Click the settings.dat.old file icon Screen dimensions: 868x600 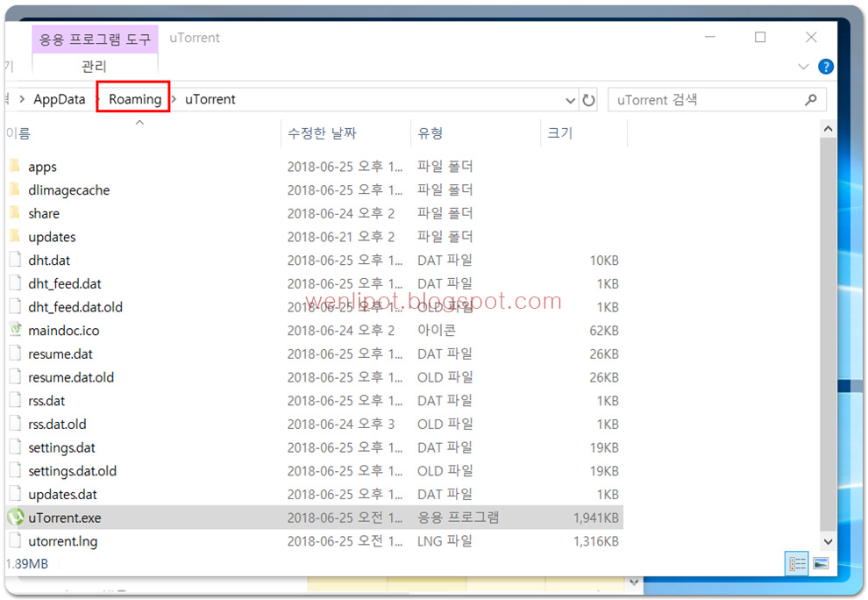pyautogui.click(x=16, y=470)
